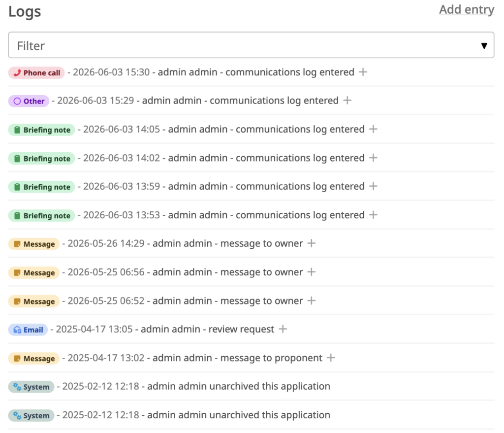504x433 pixels.
Task: Click the purple Other badge
Action: pos(29,101)
